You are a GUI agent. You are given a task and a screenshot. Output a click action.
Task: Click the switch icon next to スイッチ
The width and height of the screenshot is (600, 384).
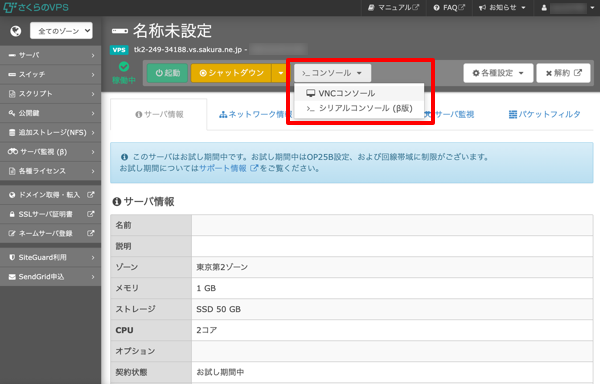[x=12, y=75]
